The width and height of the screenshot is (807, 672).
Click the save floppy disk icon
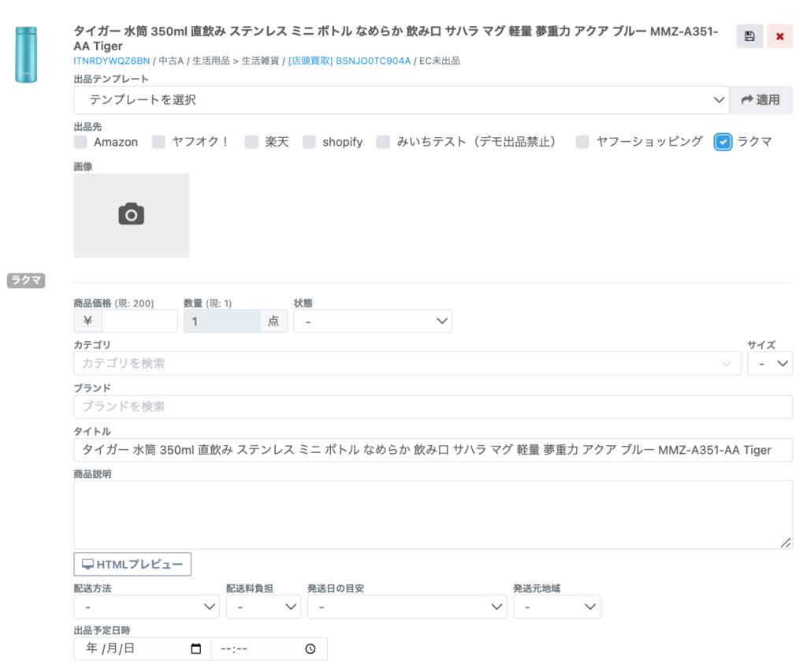(749, 36)
